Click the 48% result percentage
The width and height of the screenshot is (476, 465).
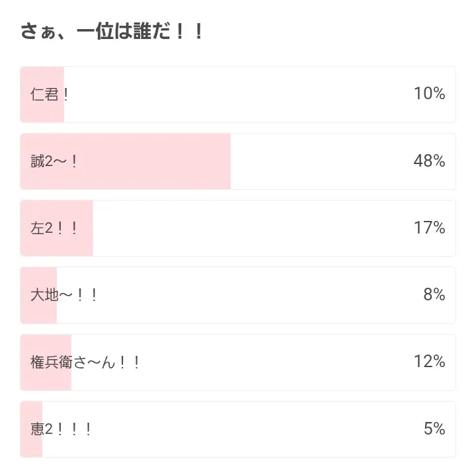coord(429,161)
